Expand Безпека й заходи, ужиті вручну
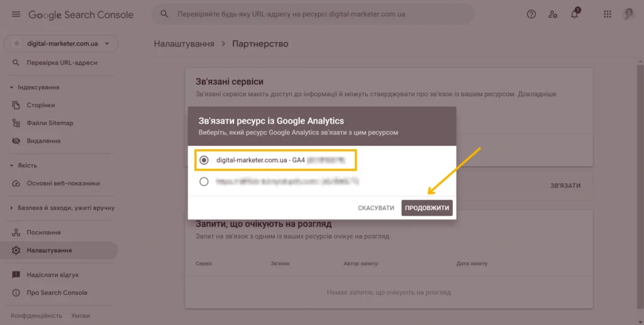 point(11,208)
